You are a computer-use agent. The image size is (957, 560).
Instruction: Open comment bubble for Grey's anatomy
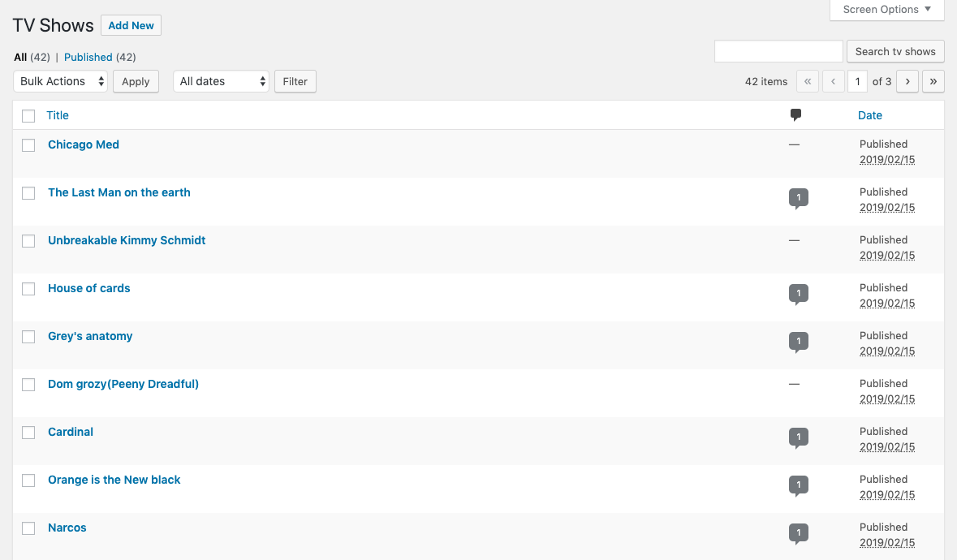click(799, 342)
